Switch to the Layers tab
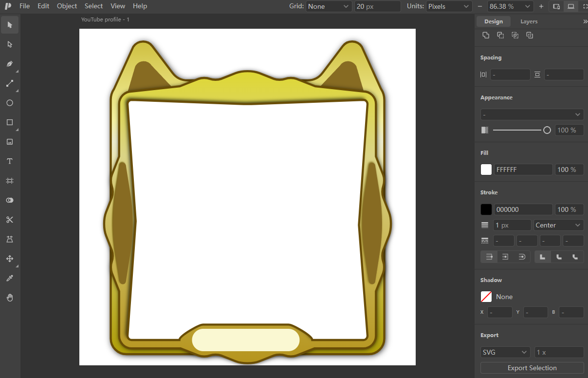The height and width of the screenshot is (378, 588). click(x=529, y=21)
